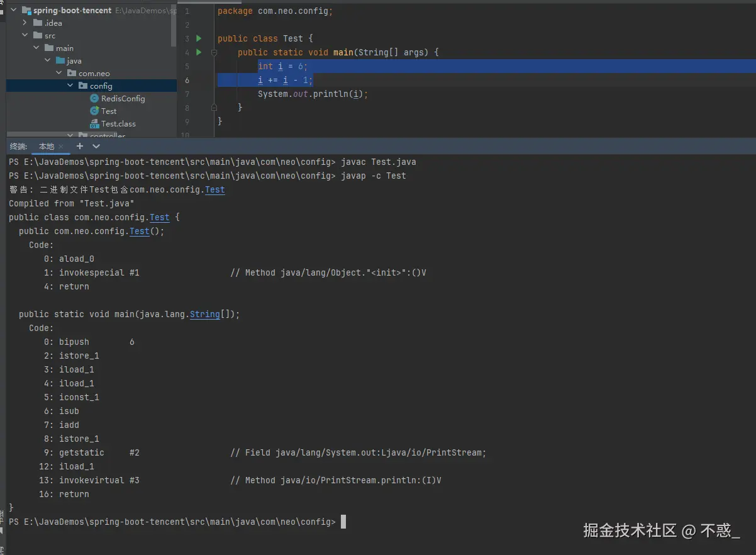Viewport: 756px width, 555px height.
Task: Click the 'javac Test.java' command text
Action: click(379, 162)
